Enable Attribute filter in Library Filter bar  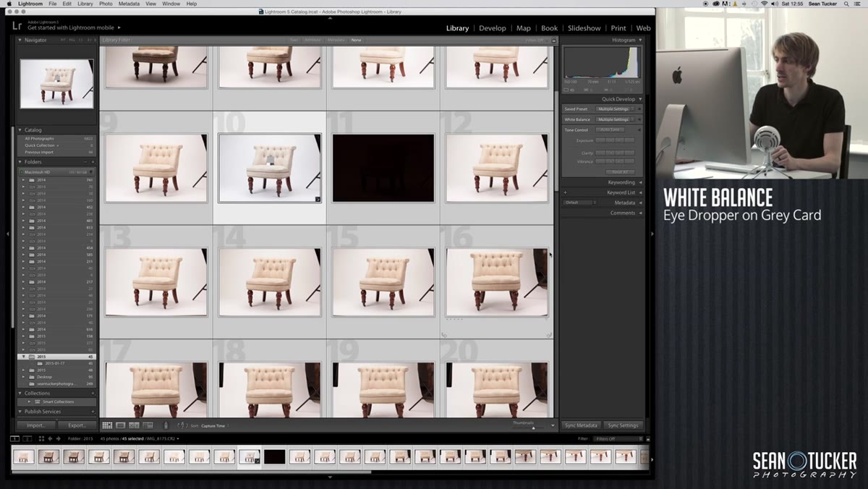point(312,40)
